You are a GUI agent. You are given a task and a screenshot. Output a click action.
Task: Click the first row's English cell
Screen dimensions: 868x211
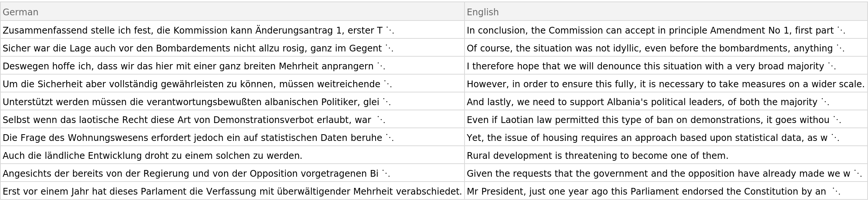click(x=666, y=29)
